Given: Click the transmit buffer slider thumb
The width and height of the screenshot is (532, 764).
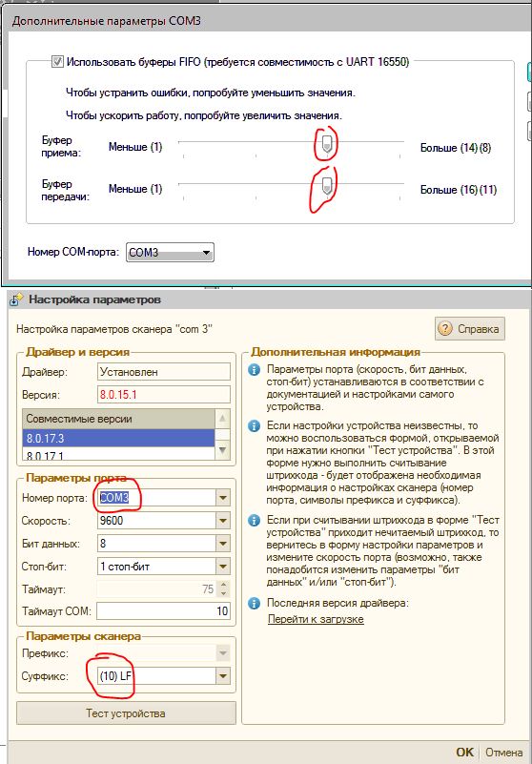Looking at the screenshot, I should click(327, 186).
